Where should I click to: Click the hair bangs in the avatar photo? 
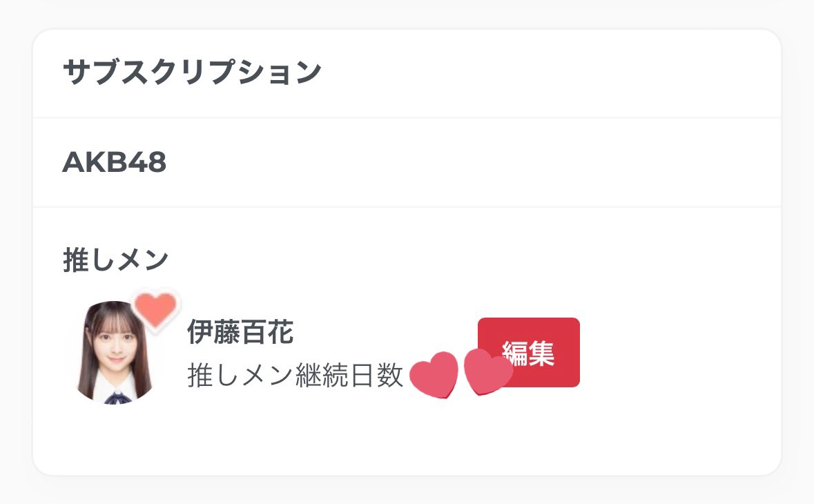[113, 320]
